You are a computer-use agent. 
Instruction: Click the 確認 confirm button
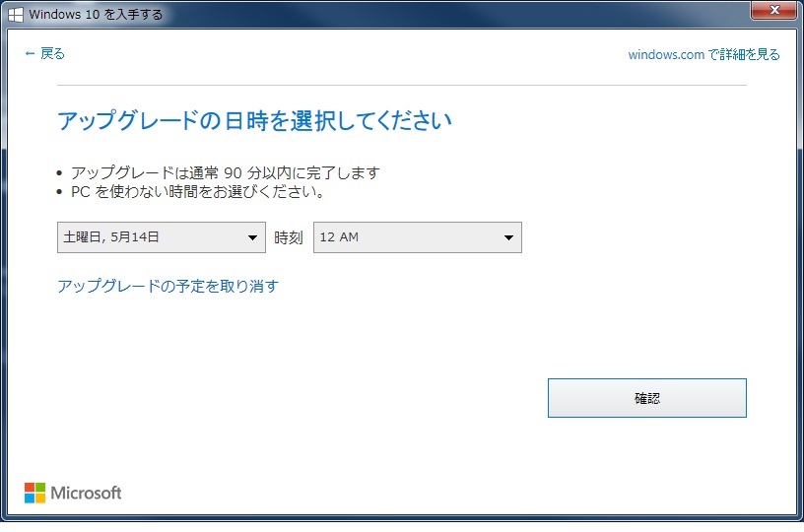[x=646, y=398]
